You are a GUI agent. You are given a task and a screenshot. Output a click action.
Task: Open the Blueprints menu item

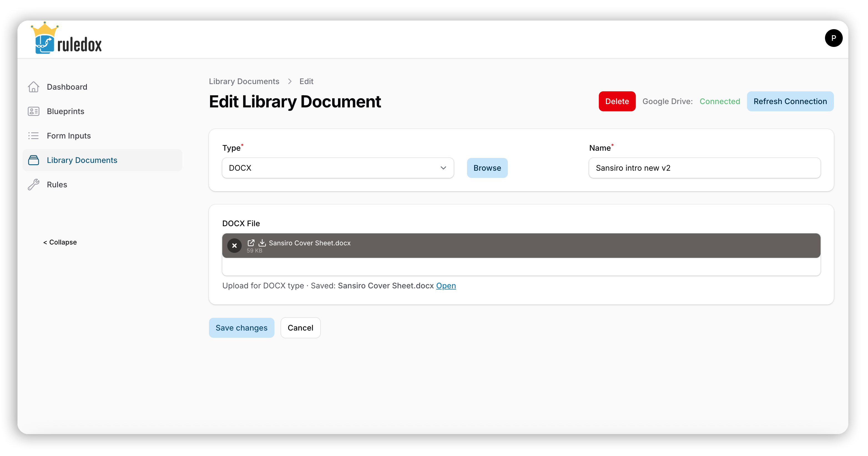click(x=65, y=111)
